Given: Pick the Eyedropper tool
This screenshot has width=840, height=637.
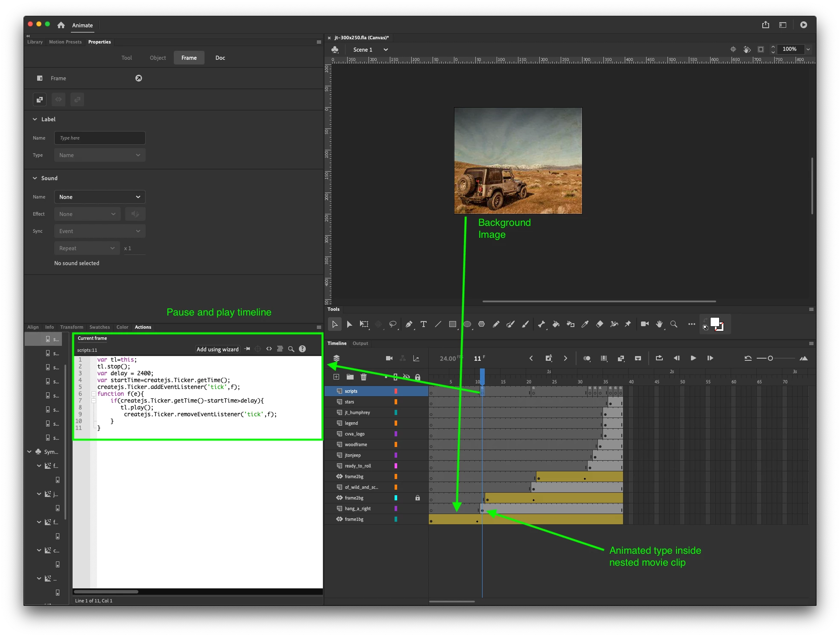Looking at the screenshot, I should [x=585, y=324].
